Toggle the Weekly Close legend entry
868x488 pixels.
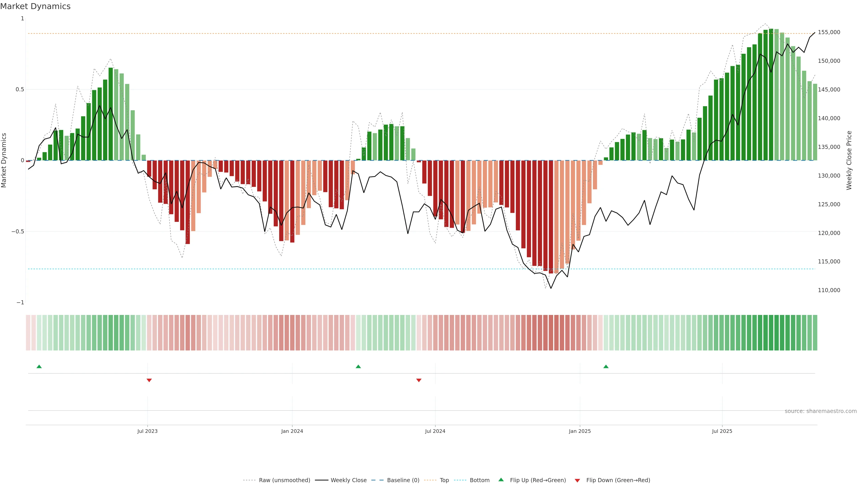[348, 480]
